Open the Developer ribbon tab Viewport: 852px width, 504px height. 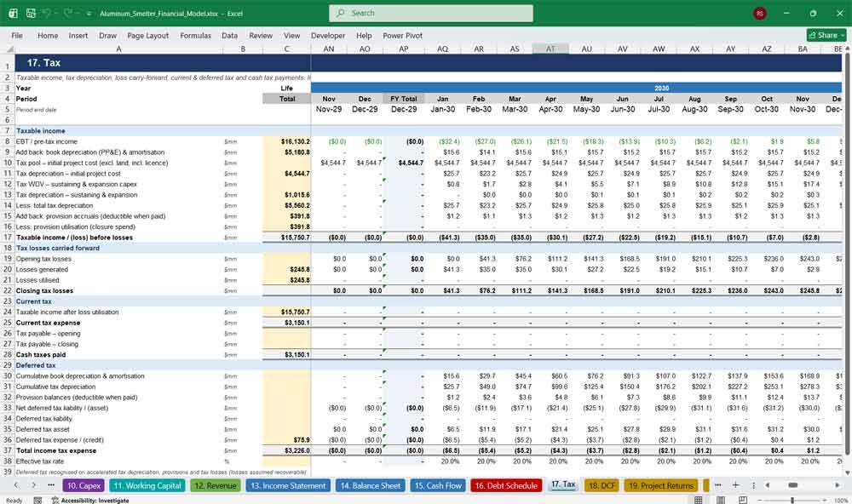tap(328, 35)
